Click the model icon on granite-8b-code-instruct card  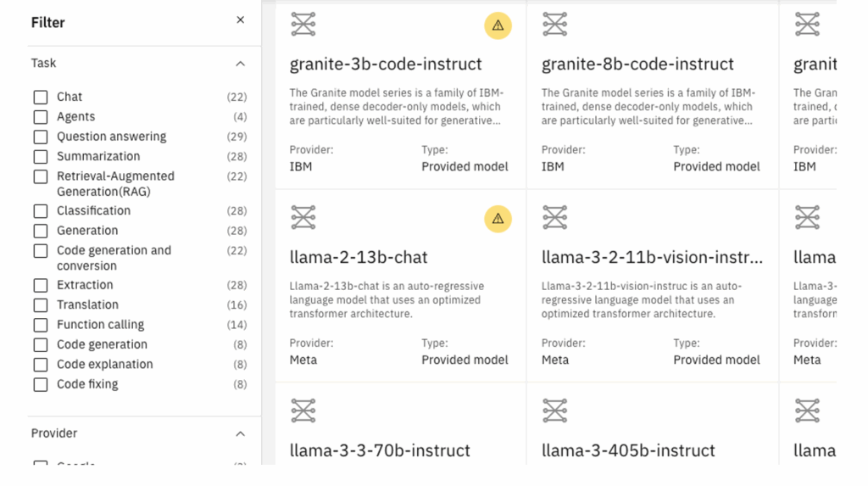(x=554, y=25)
